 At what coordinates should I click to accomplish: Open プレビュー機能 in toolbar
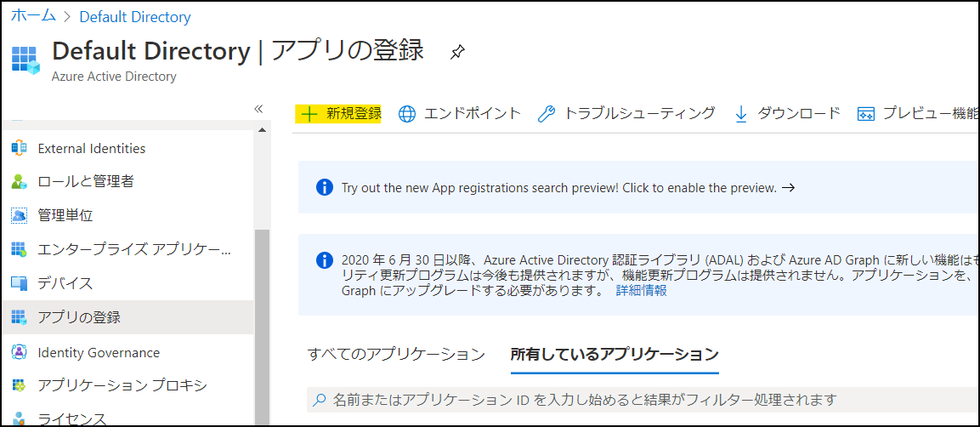(x=918, y=114)
